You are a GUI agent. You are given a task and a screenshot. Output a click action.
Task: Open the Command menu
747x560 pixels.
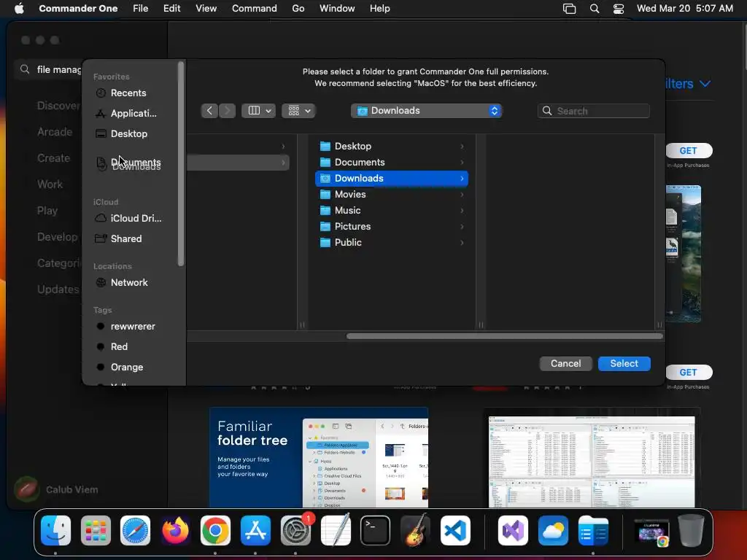tap(254, 9)
